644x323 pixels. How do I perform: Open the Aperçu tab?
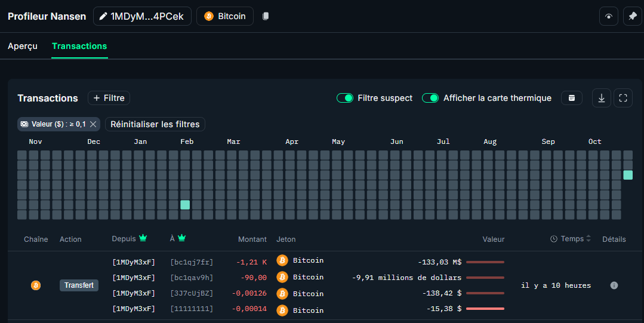click(x=23, y=46)
